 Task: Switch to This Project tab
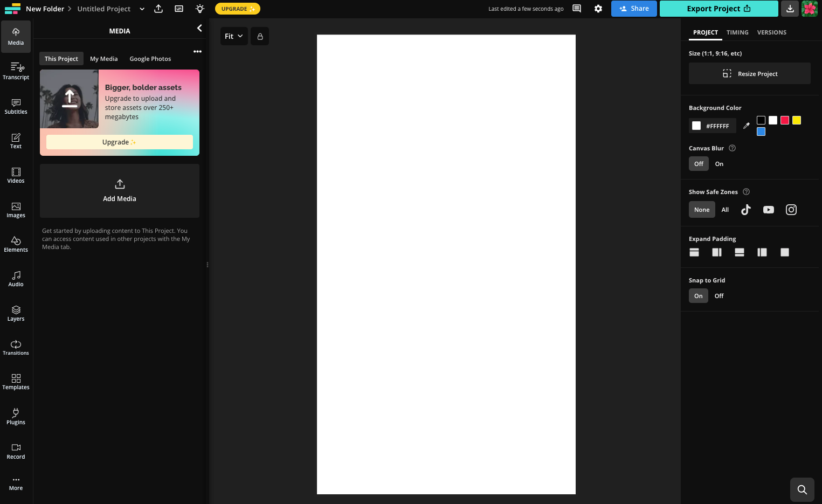[61, 59]
